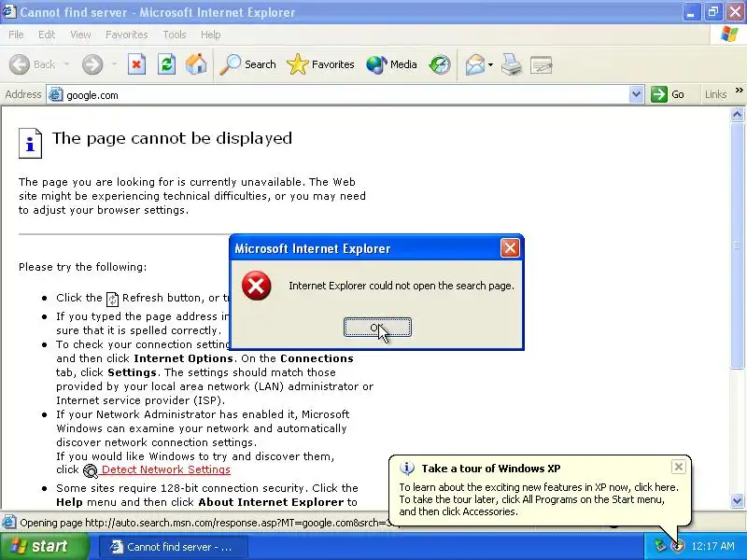This screenshot has height=560, width=747.
Task: Print the page with the printer icon
Action: [512, 64]
